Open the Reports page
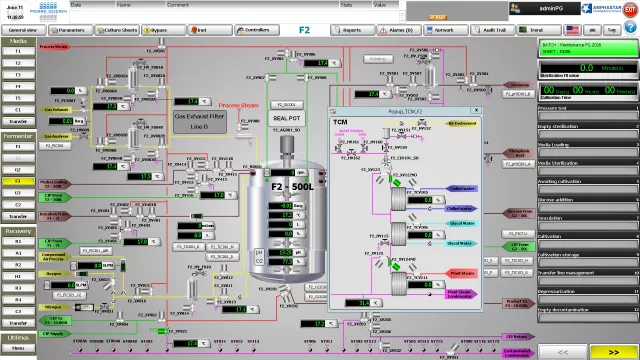Screen dimensions: 640x360 pos(353,30)
